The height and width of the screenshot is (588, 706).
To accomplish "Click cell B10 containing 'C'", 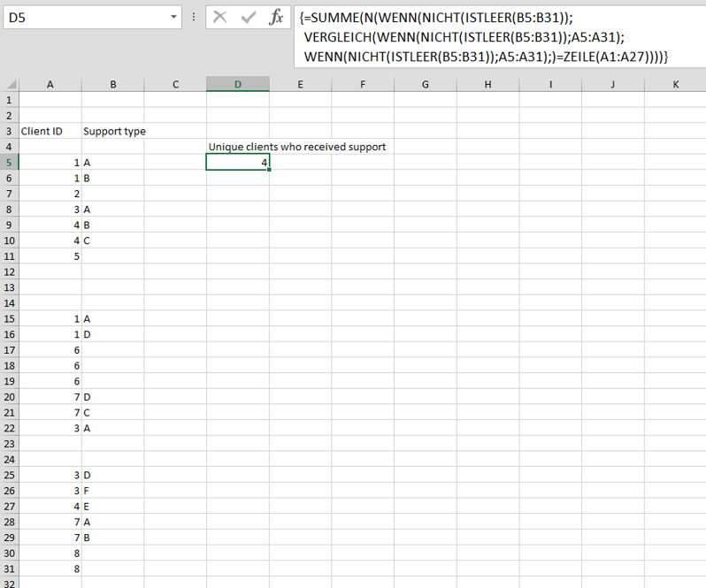I will point(113,241).
